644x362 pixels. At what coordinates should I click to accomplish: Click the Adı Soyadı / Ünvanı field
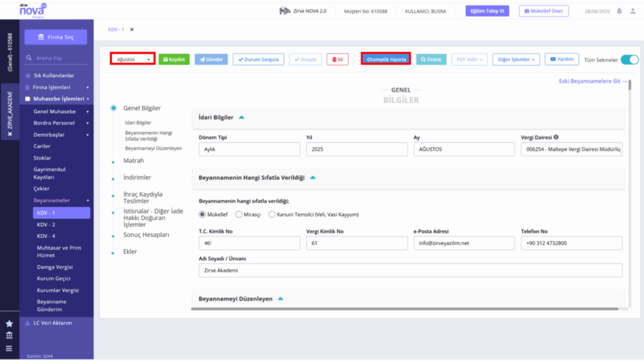tap(410, 270)
